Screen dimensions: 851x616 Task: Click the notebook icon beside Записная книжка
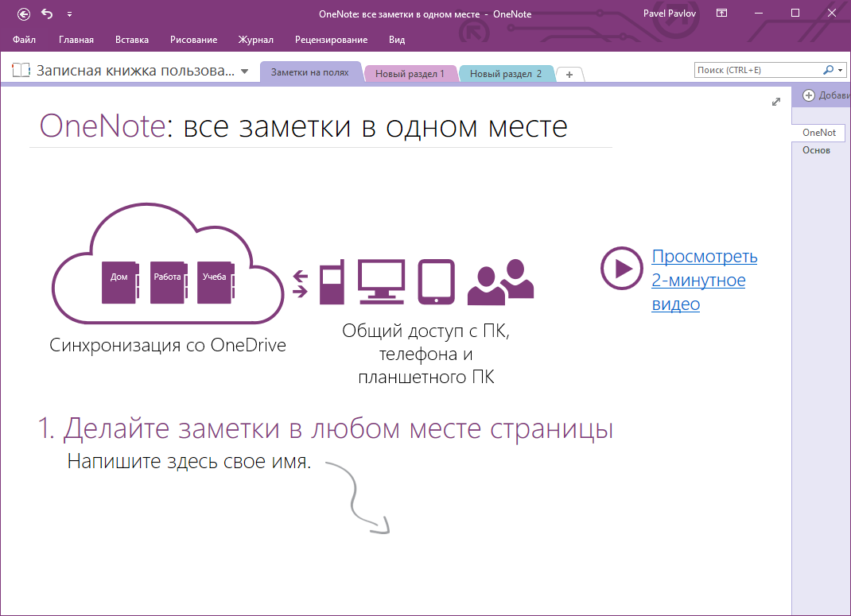21,70
